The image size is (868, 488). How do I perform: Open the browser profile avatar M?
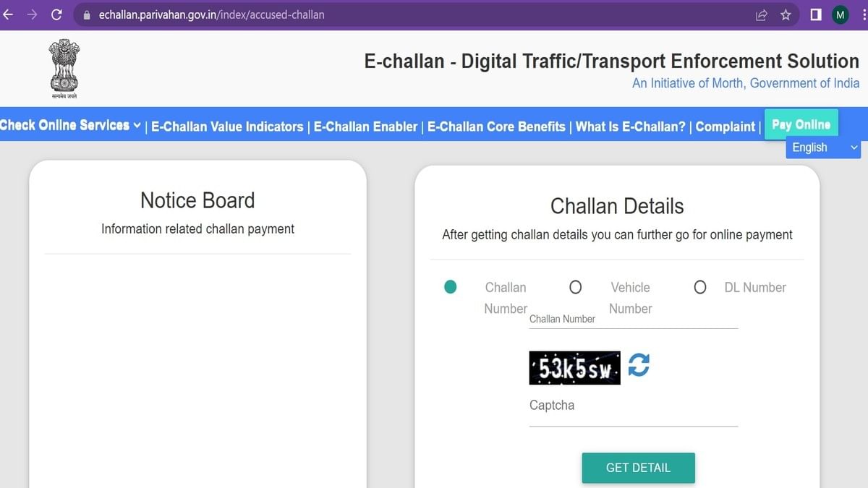(840, 14)
